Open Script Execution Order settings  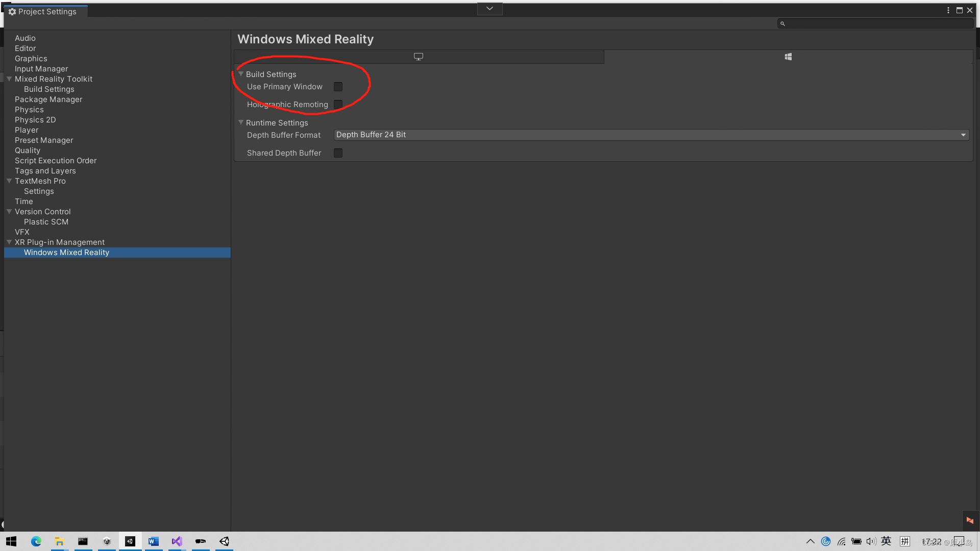[56, 161]
